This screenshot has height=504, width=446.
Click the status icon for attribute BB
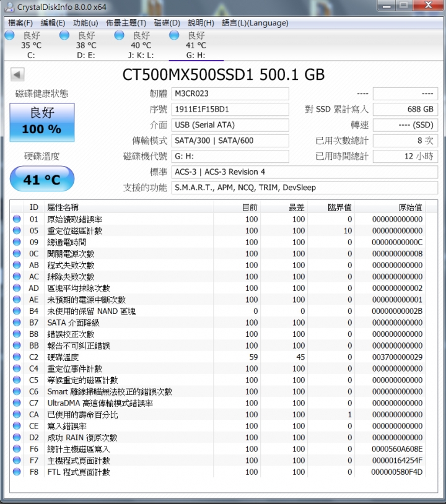[x=17, y=345]
